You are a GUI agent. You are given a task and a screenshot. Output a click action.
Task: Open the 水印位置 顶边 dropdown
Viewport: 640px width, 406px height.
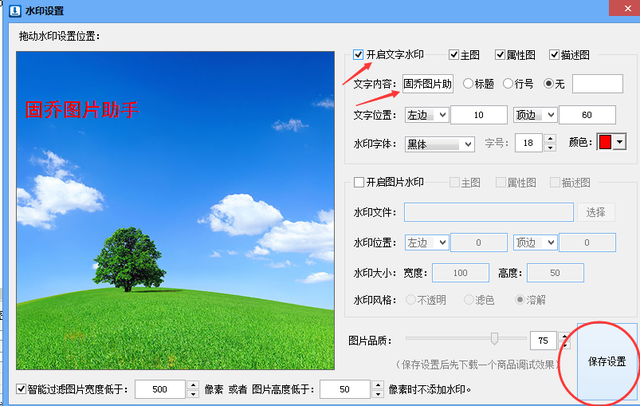[535, 243]
